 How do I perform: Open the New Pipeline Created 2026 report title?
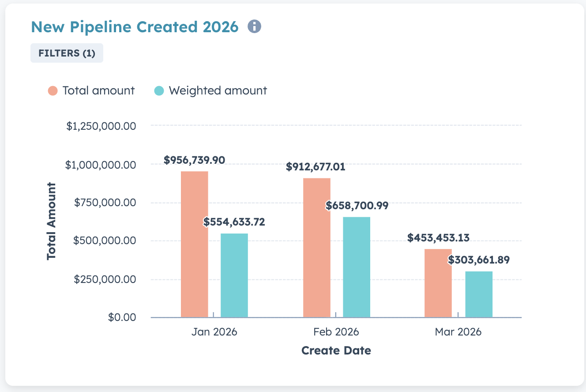pyautogui.click(x=135, y=27)
